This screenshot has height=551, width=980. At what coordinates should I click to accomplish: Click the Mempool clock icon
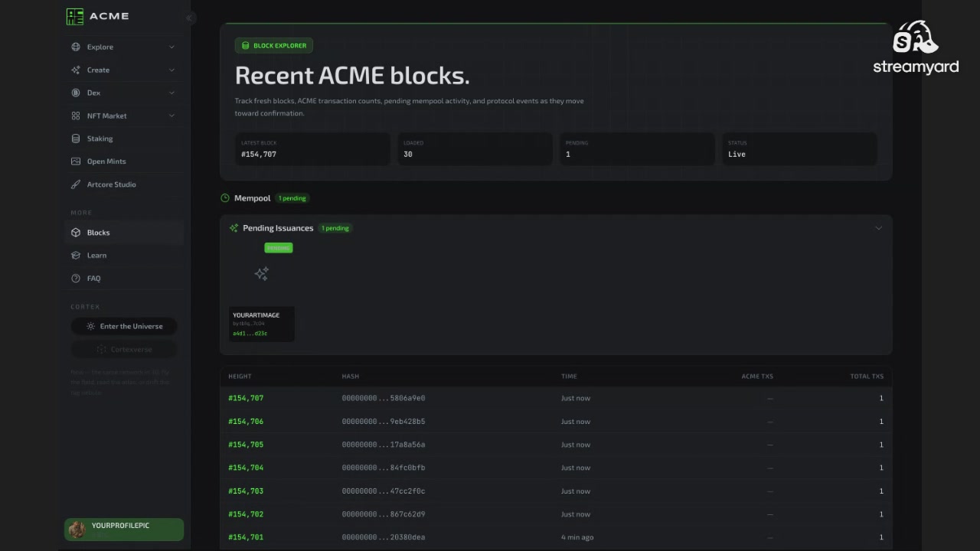(x=225, y=198)
